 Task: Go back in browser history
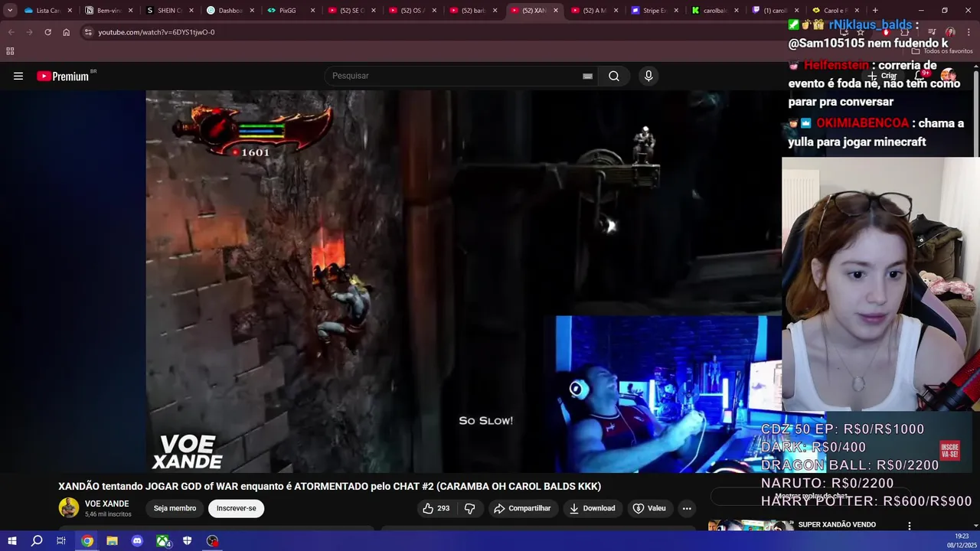tap(11, 32)
